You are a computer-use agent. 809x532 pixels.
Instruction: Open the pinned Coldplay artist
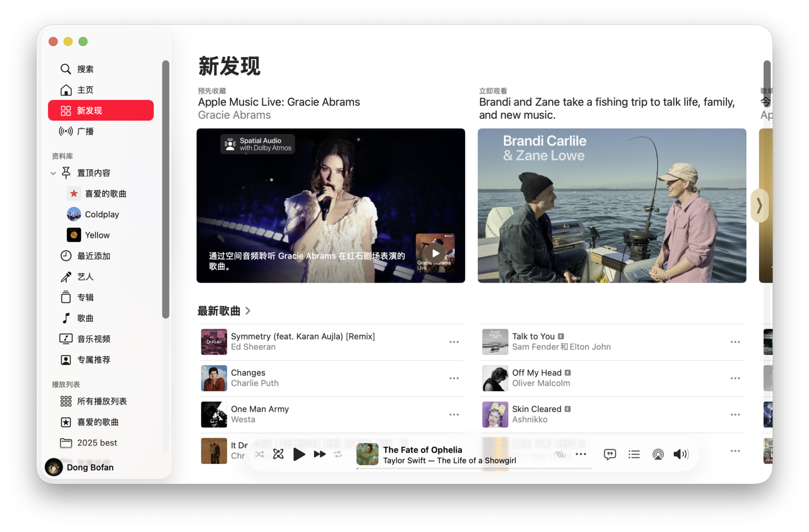[102, 214]
